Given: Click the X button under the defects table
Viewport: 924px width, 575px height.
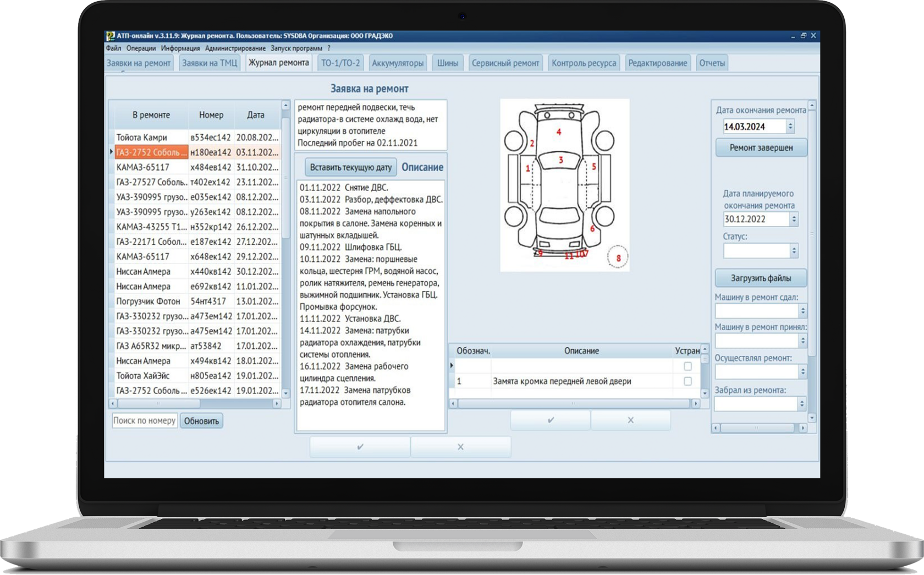Looking at the screenshot, I should point(630,420).
